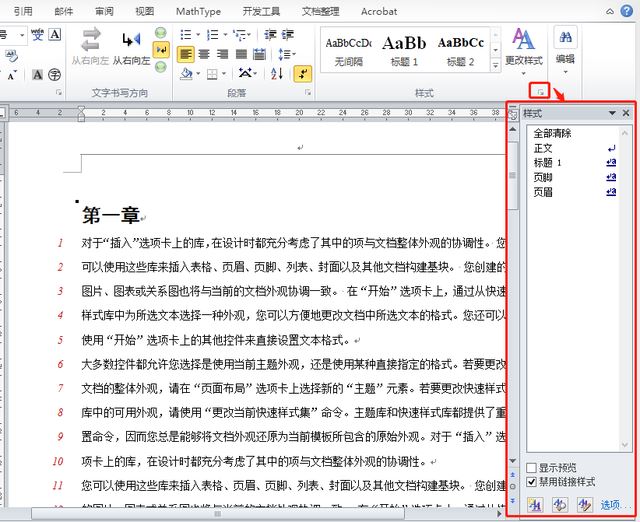The image size is (640, 522).
Task: Toggle align text left
Action: (186, 54)
